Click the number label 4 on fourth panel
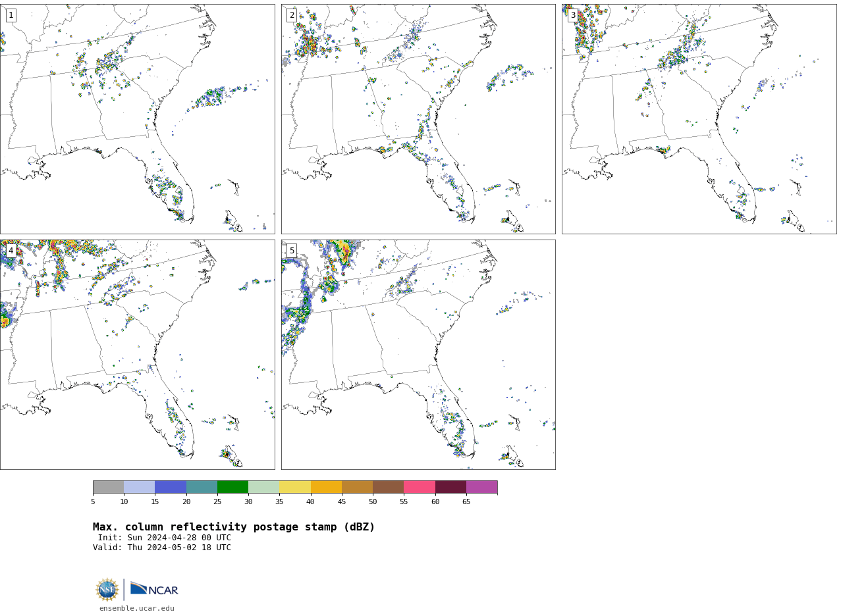Screen dimensions: 843x616 coord(11,251)
